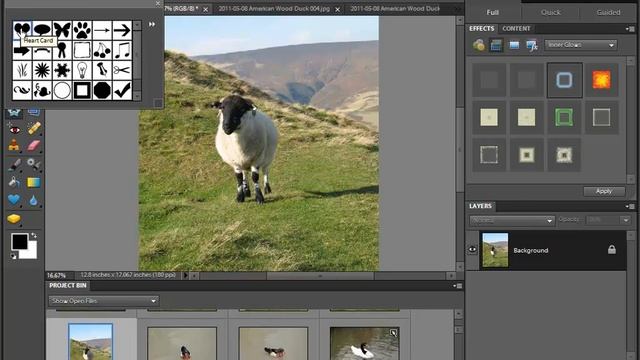Viewport: 640px width, 360px height.
Task: Open Show Open Files dropdown
Action: [x=104, y=301]
